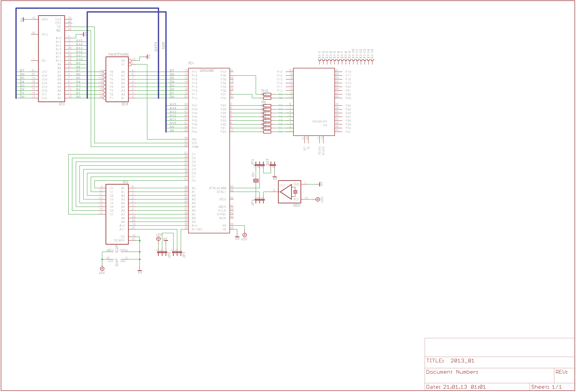Click the IC3 memory chip label
Image resolution: width=576 pixels, height=392 pixels.
pos(62,104)
